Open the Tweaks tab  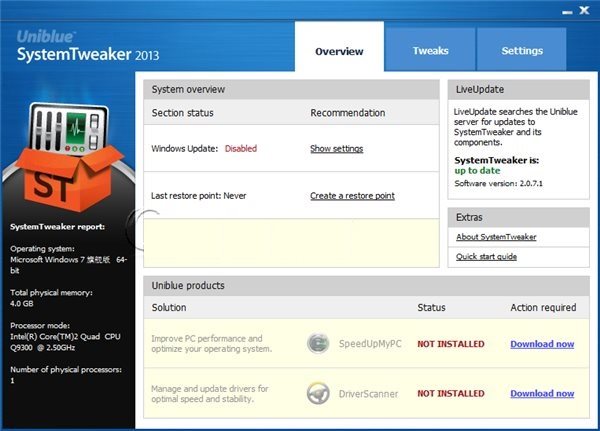pyautogui.click(x=430, y=50)
